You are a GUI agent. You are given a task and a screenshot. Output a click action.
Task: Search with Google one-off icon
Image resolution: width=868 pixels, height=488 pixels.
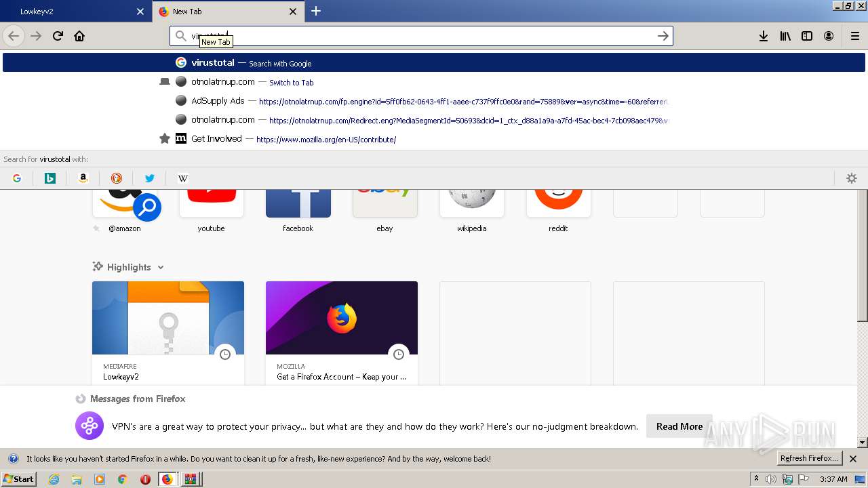click(17, 178)
